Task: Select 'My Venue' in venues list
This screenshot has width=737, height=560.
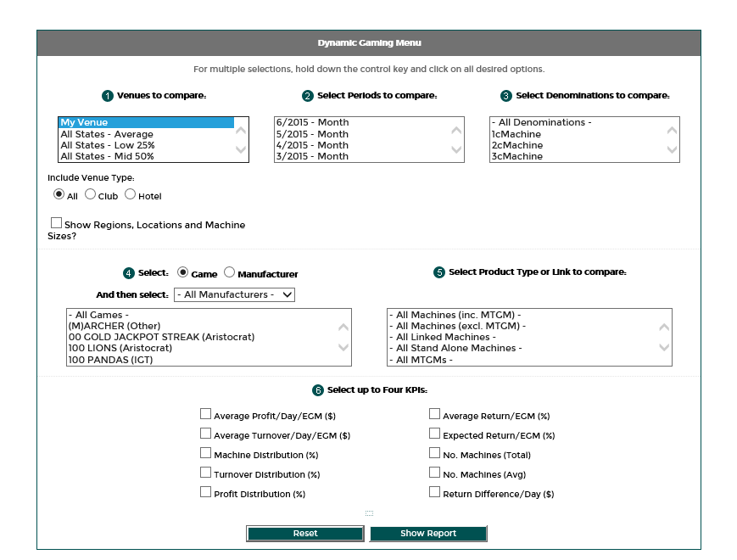Action: [146, 122]
